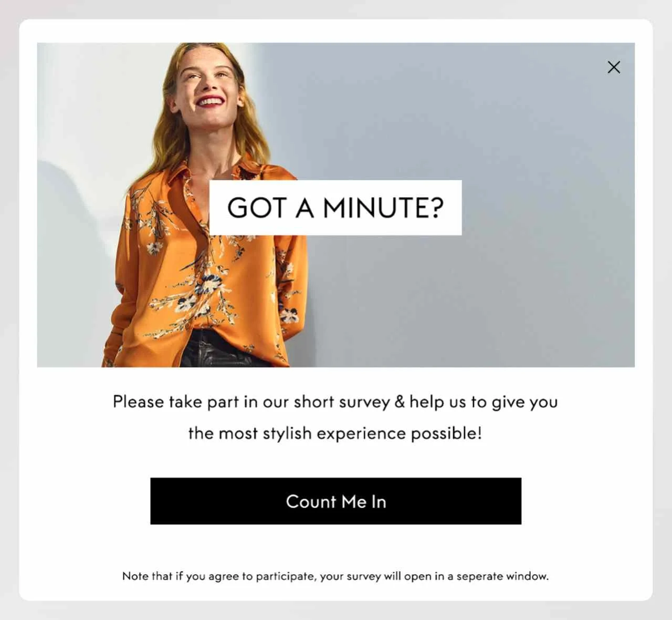Image resolution: width=672 pixels, height=620 pixels.
Task: Click the ampersand in the survey message
Action: [400, 401]
